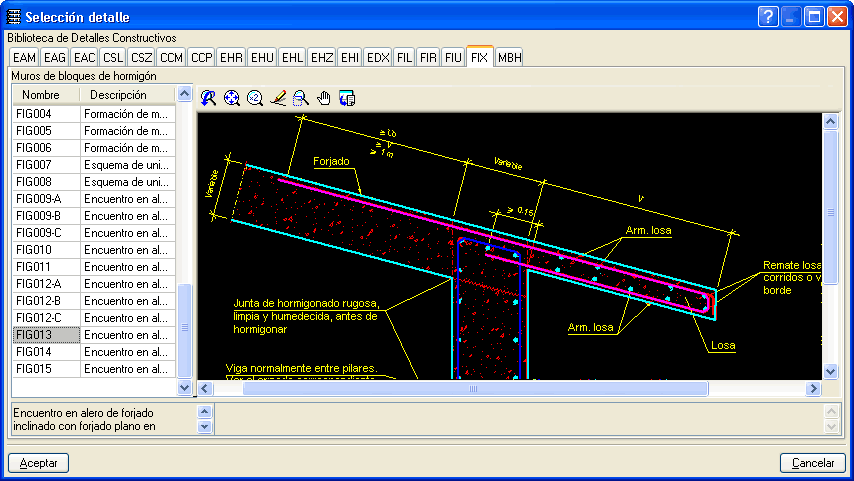This screenshot has width=854, height=481.
Task: Click the help question mark button
Action: click(x=768, y=16)
